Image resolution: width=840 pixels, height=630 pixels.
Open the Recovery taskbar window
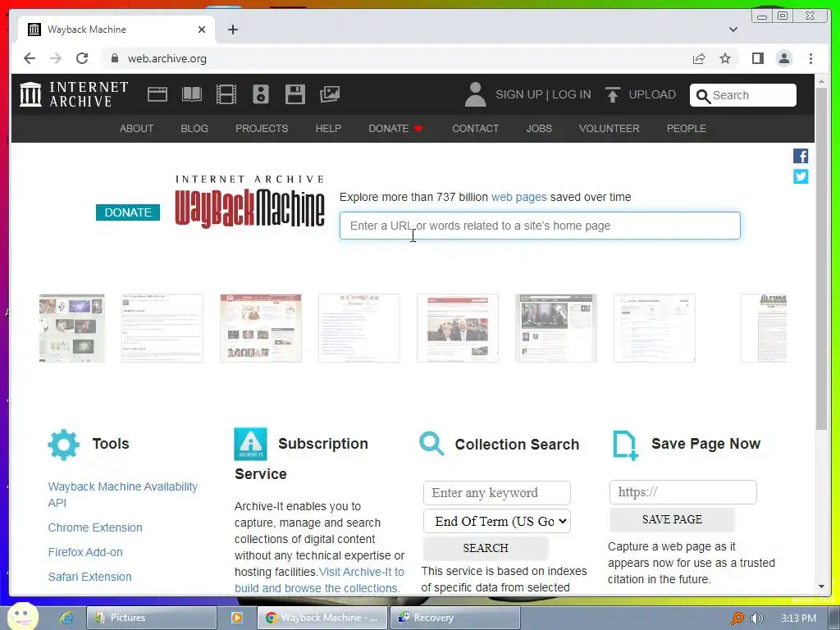click(454, 618)
